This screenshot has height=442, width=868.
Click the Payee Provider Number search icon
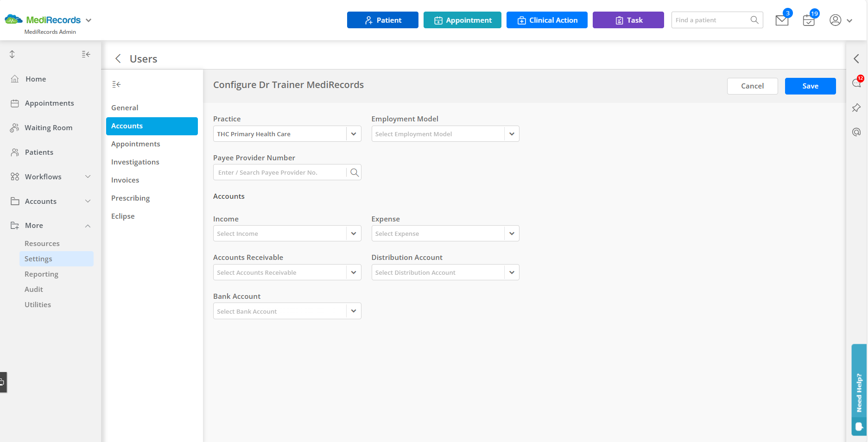pyautogui.click(x=355, y=172)
